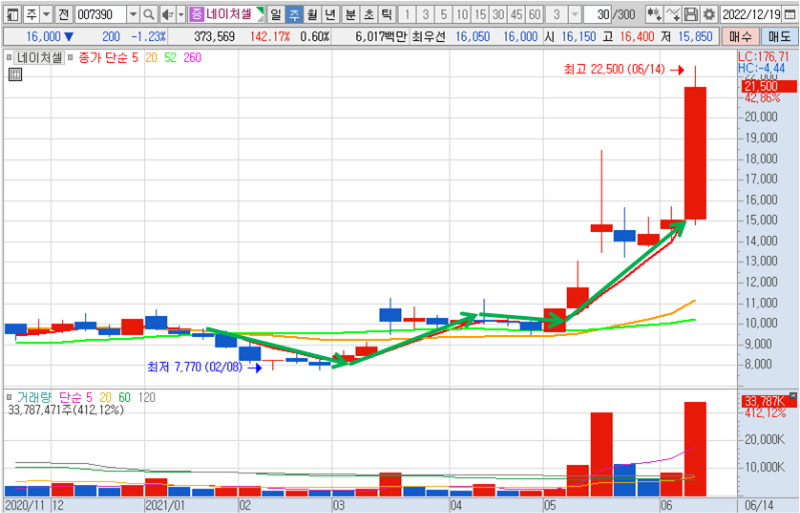Select the 1 interval button
The height and width of the screenshot is (513, 800).
click(x=407, y=14)
